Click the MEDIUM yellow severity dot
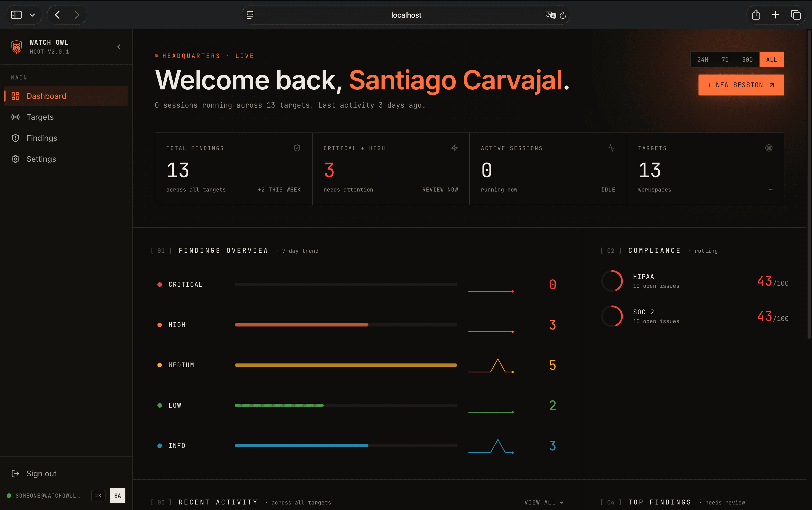812x510 pixels. coord(160,365)
